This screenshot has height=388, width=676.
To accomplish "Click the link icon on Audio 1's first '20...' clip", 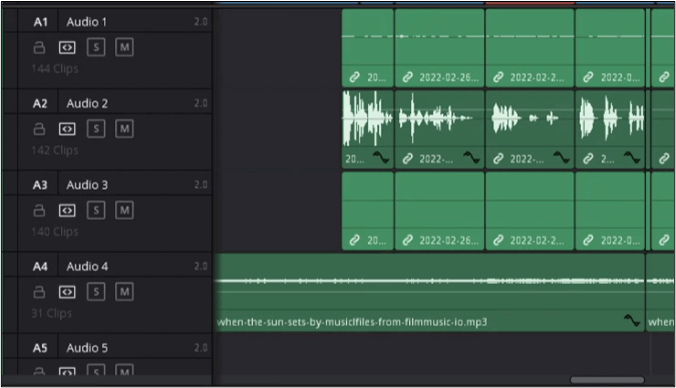I will [354, 78].
